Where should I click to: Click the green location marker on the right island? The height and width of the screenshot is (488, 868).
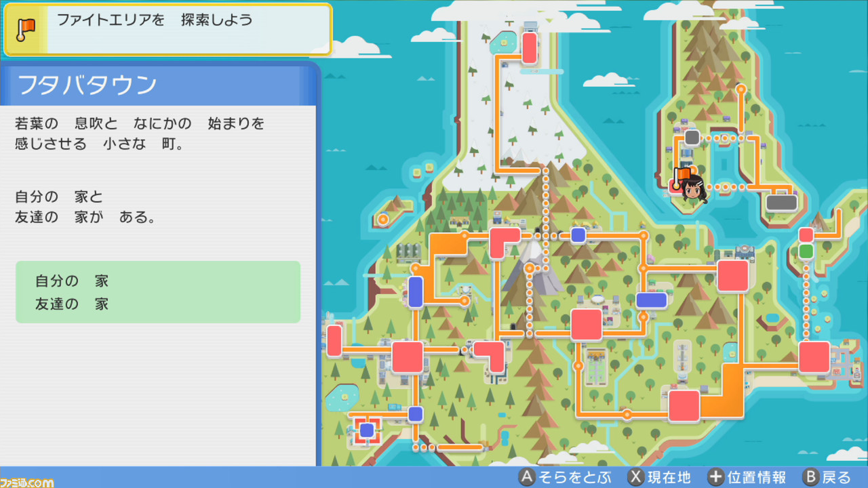pyautogui.click(x=807, y=249)
